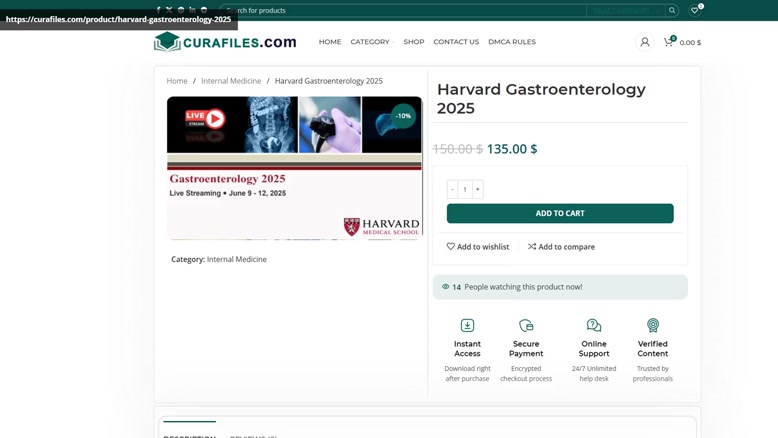
Task: Add product to compare
Action: [561, 247]
